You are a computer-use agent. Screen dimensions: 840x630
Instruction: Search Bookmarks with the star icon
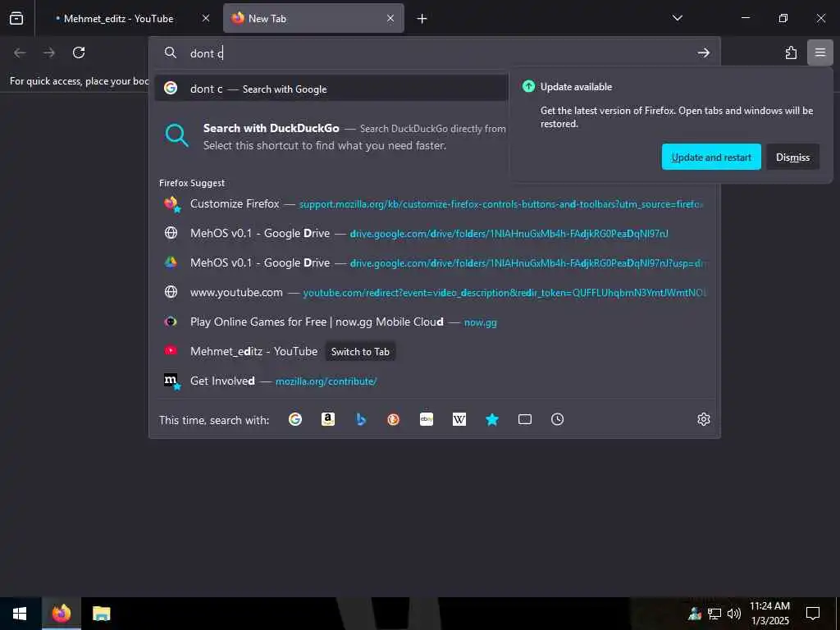[x=492, y=419]
